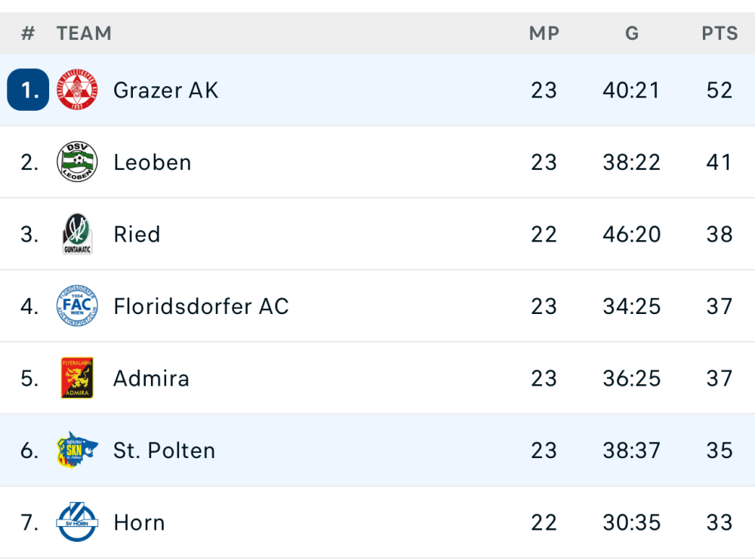
Task: Open Floridsdorfer AC team details
Action: point(201,306)
